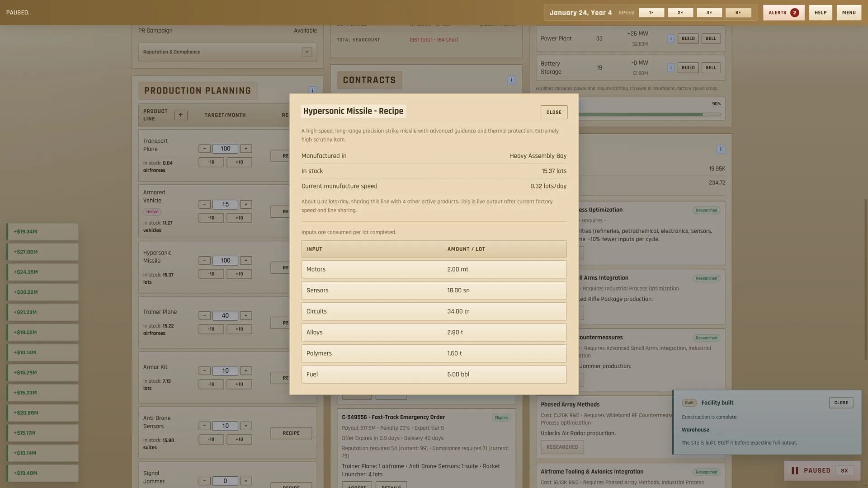This screenshot has height=488, width=868.
Task: Add 10 to Trainer Plane target
Action: tap(239, 329)
